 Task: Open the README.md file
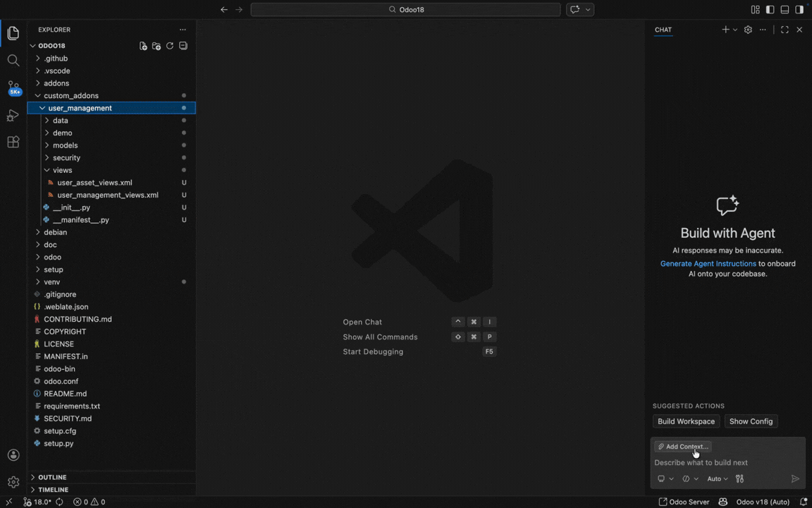tap(111, 394)
